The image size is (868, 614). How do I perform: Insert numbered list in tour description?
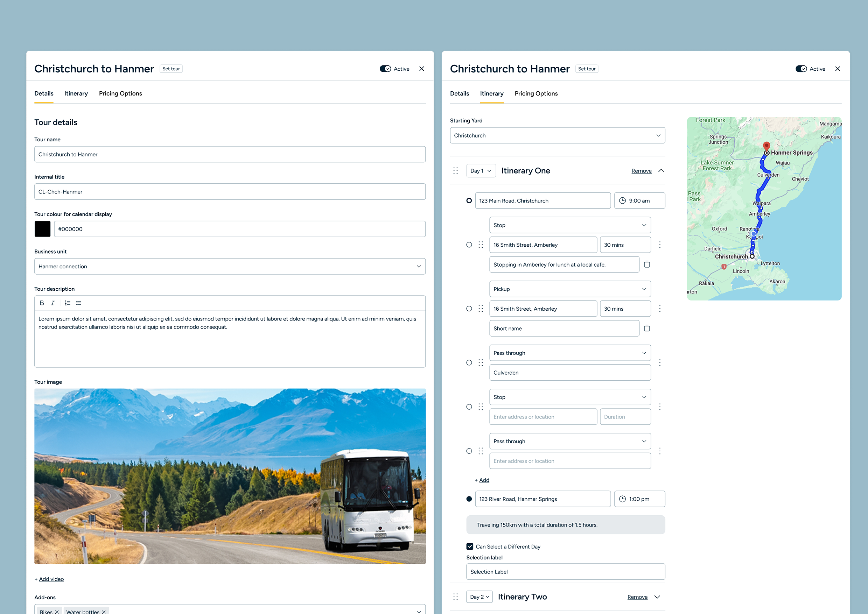point(67,303)
